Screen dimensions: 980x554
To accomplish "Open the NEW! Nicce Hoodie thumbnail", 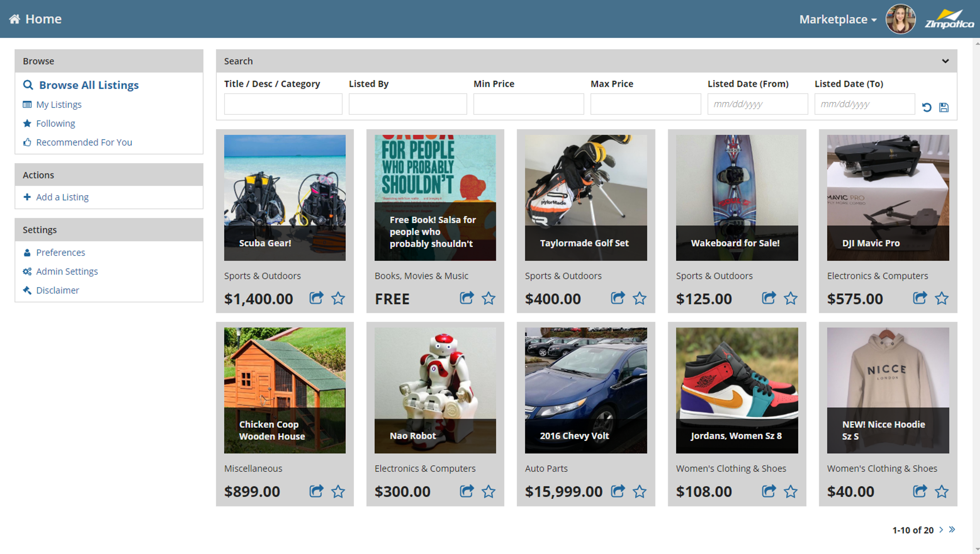I will [888, 390].
